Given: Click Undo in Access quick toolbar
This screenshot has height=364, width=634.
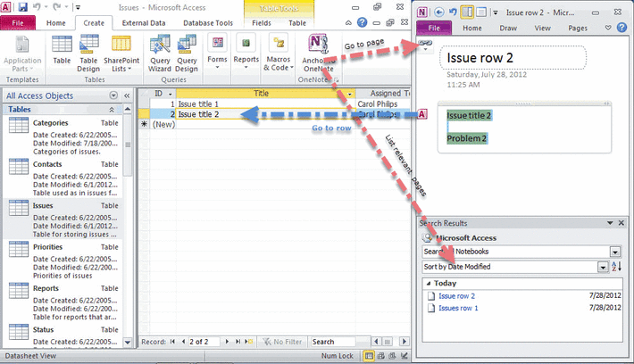Looking at the screenshot, I should click(37, 7).
